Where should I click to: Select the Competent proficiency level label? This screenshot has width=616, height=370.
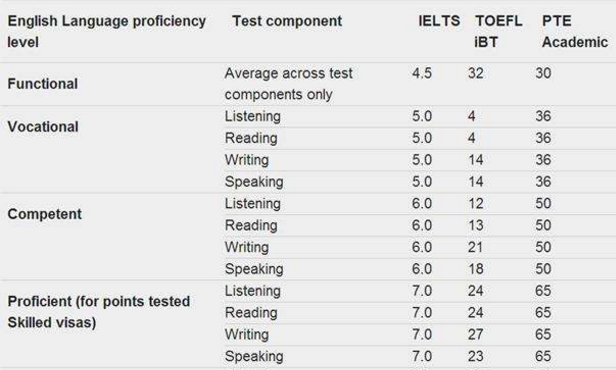click(x=44, y=214)
